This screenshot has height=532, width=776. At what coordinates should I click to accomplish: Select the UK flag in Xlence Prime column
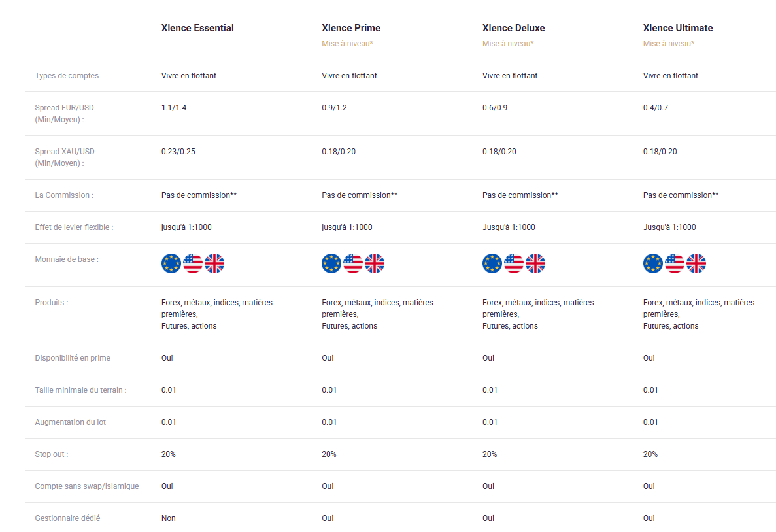click(375, 263)
